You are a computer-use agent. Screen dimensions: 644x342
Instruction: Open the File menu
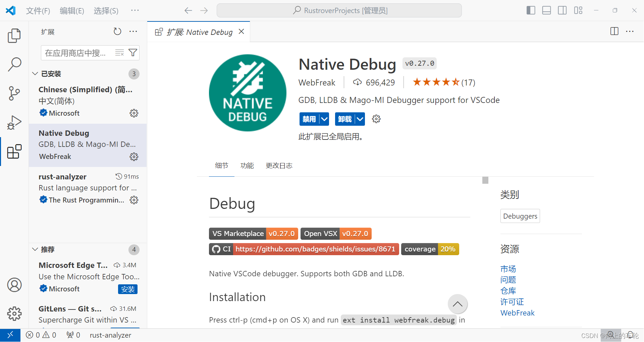coord(38,11)
